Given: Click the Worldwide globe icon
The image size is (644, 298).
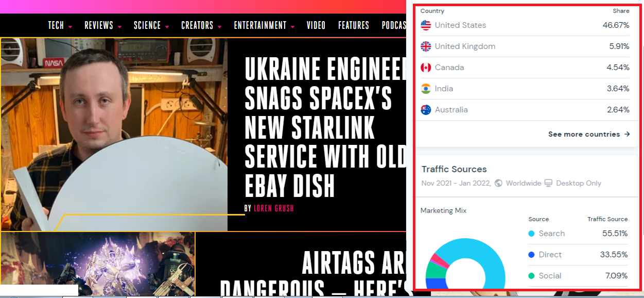Looking at the screenshot, I should 498,183.
